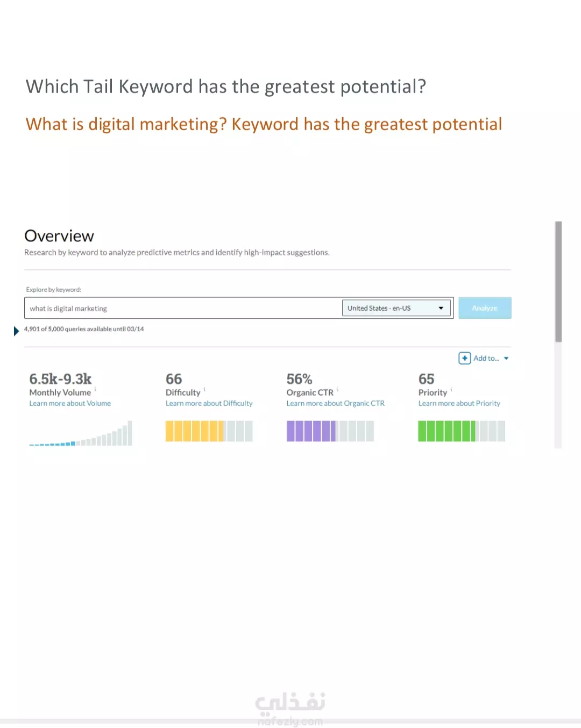The height and width of the screenshot is (728, 581).
Task: Click the plus icon beside Add to
Action: [x=465, y=358]
